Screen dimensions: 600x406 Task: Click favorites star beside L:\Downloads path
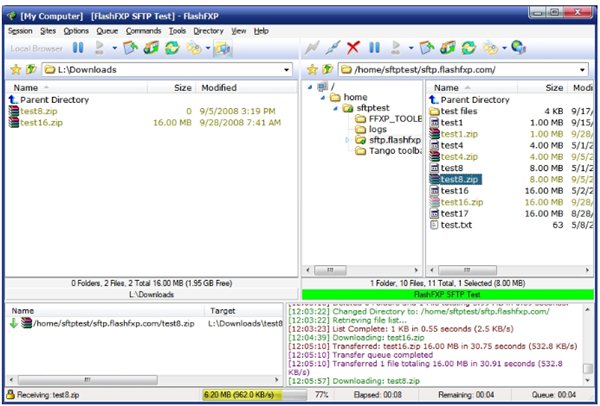pos(13,69)
